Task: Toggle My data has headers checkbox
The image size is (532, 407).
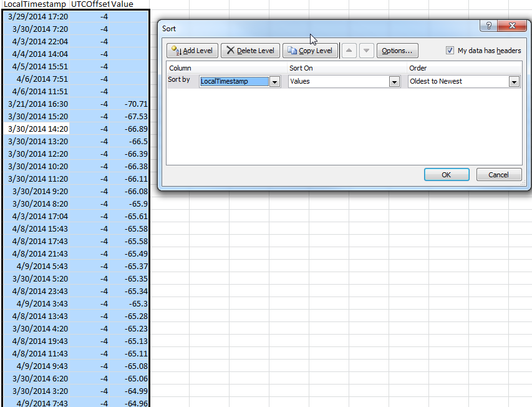Action: [x=450, y=51]
